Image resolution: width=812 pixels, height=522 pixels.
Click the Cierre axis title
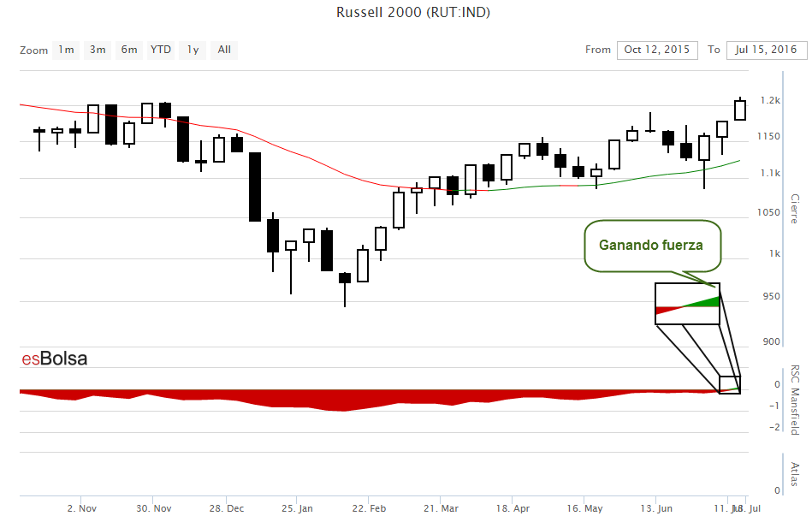pos(794,209)
